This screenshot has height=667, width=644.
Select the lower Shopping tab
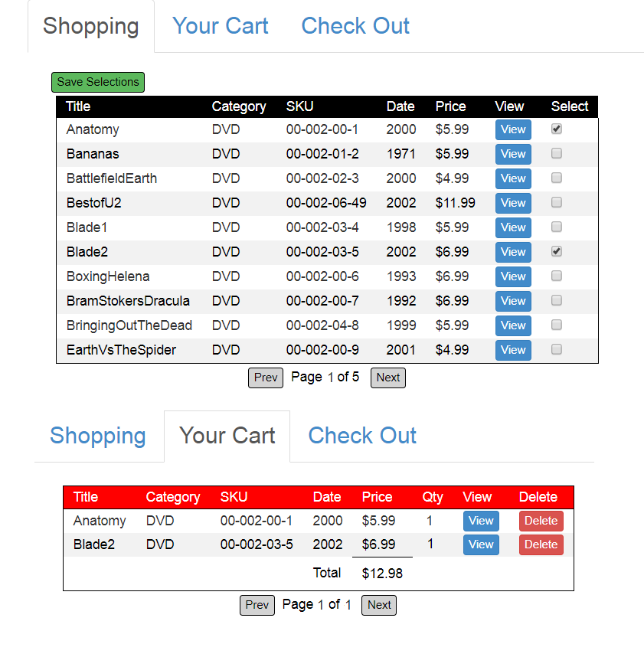(98, 436)
